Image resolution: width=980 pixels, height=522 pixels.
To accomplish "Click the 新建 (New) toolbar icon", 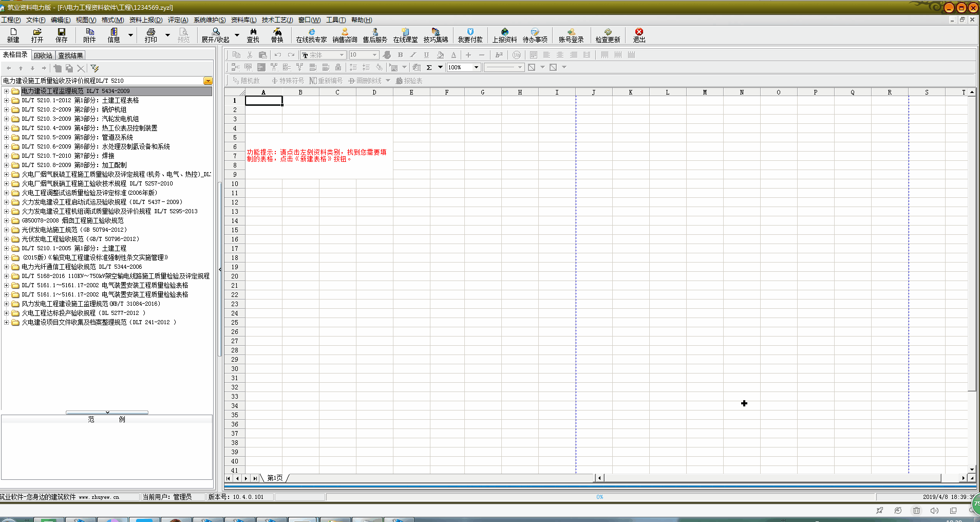I will click(13, 35).
